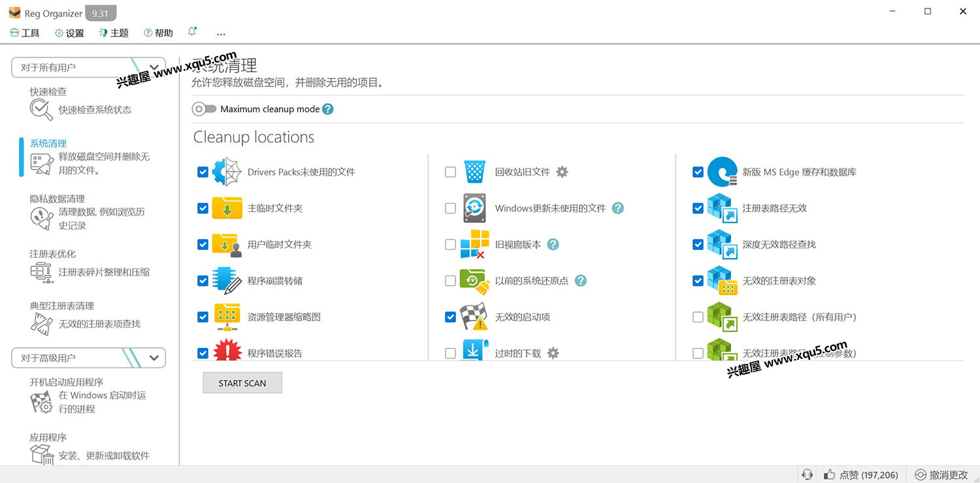The image size is (980, 483).
Task: Enable the 回收站旧文件 checkbox
Action: [x=450, y=172]
